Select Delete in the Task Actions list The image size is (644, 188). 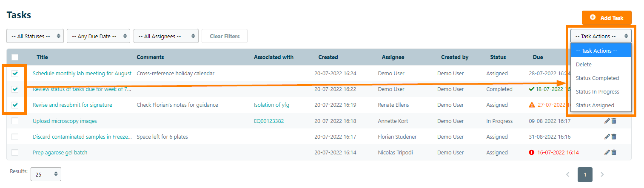pyautogui.click(x=584, y=64)
